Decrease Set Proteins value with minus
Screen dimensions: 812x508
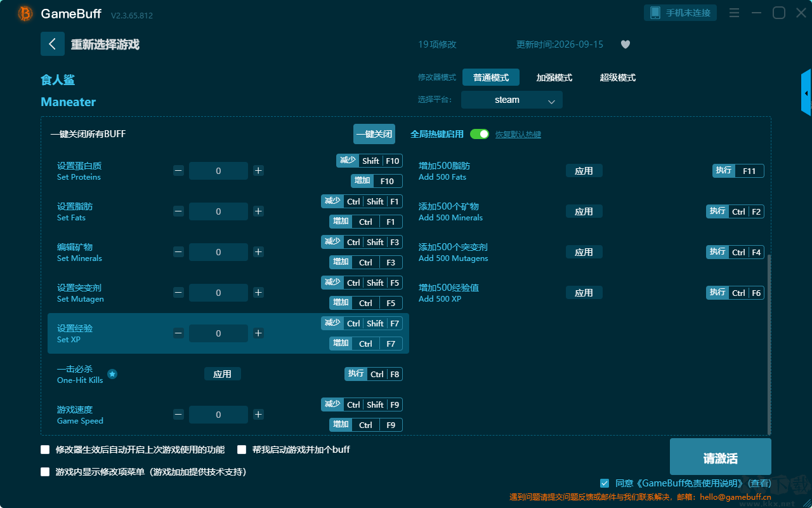coord(178,171)
